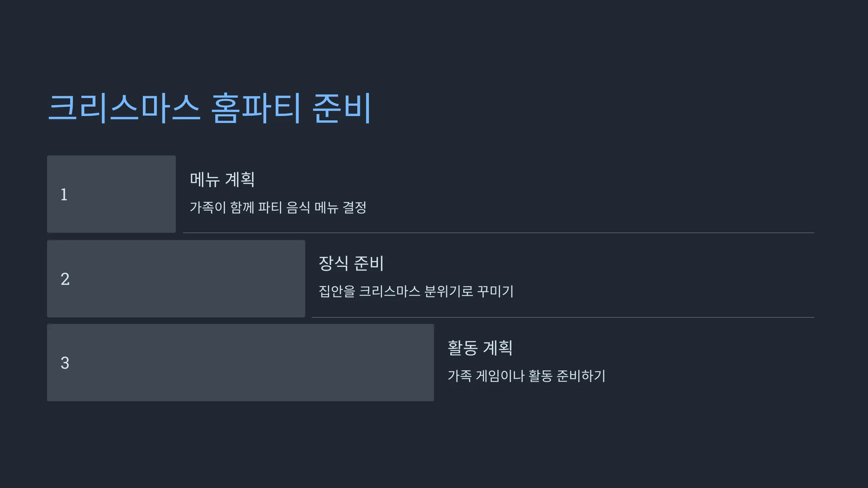
Task: Click the divider line below 꾸미기 text
Action: [x=563, y=317]
